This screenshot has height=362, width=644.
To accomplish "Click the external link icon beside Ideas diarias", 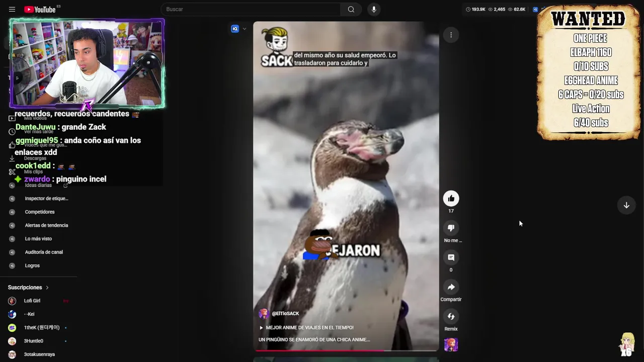I will (65, 185).
